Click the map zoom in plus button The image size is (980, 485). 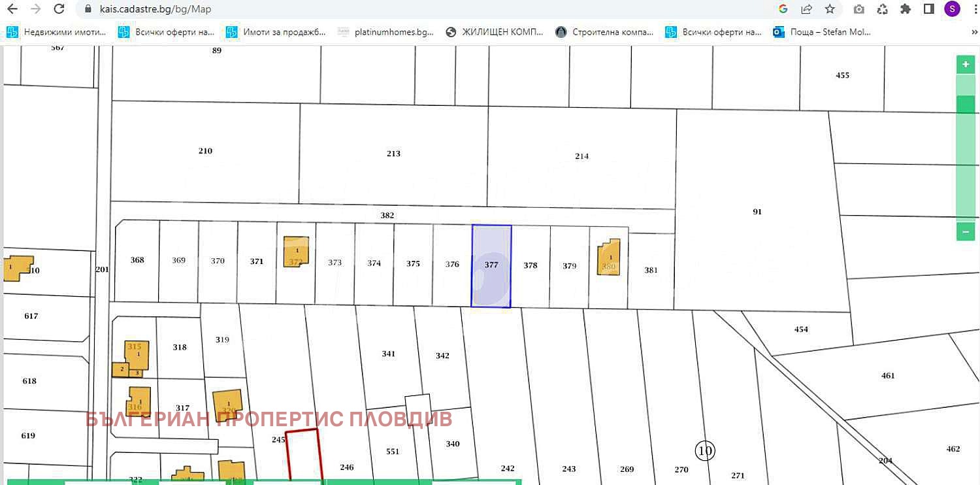[x=966, y=65]
